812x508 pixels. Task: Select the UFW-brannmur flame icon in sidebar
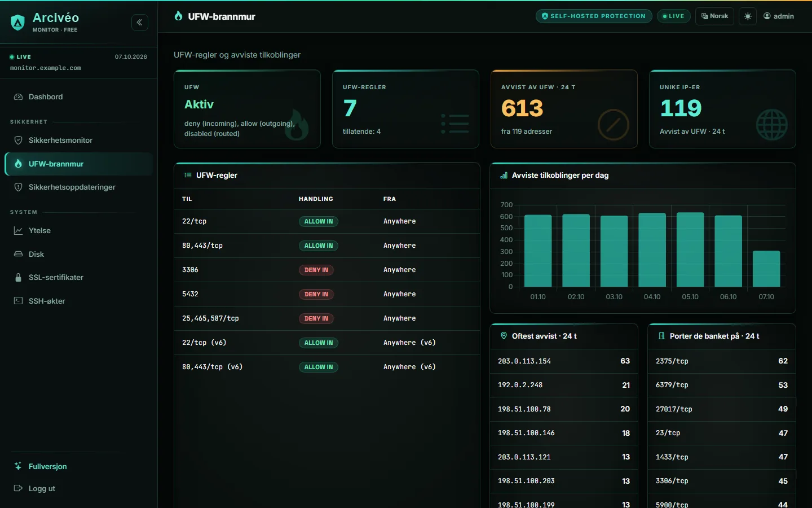pos(18,164)
